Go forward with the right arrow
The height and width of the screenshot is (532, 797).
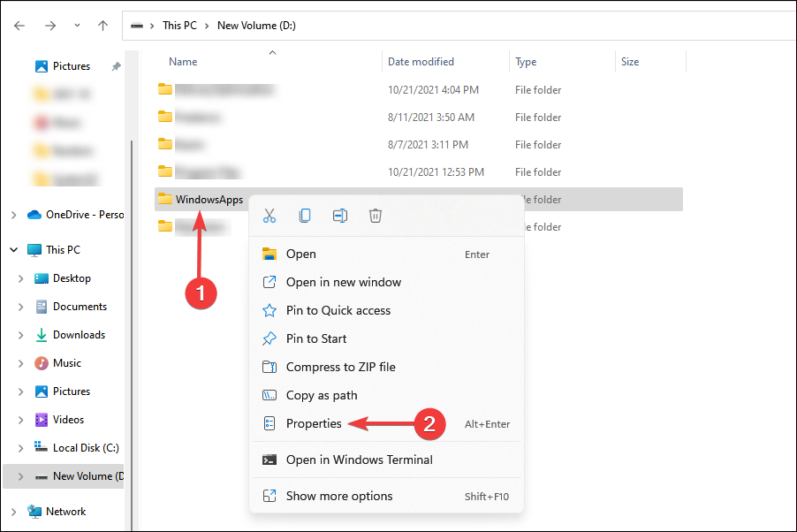click(x=50, y=26)
